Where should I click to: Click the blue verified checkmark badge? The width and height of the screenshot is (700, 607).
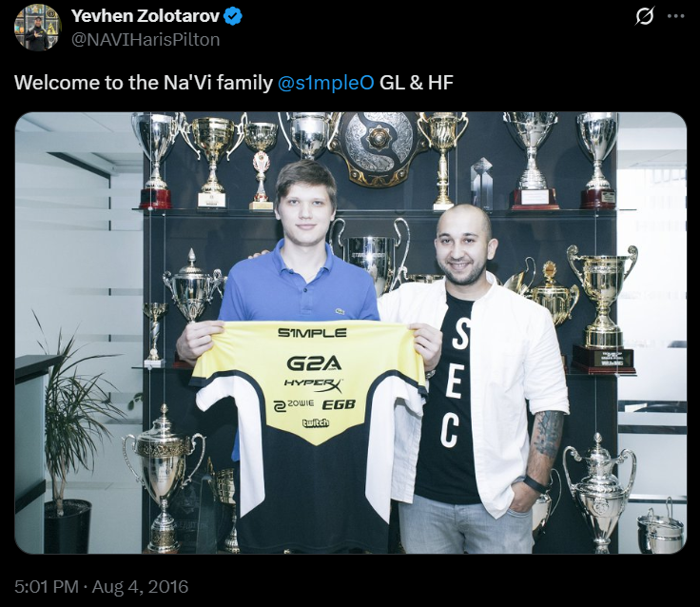click(233, 16)
